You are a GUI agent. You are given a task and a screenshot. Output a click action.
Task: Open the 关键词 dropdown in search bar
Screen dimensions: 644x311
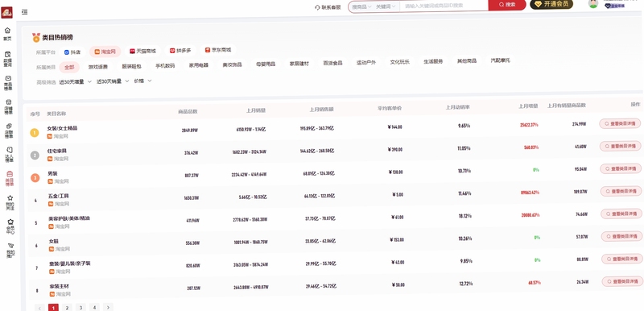(x=386, y=6)
